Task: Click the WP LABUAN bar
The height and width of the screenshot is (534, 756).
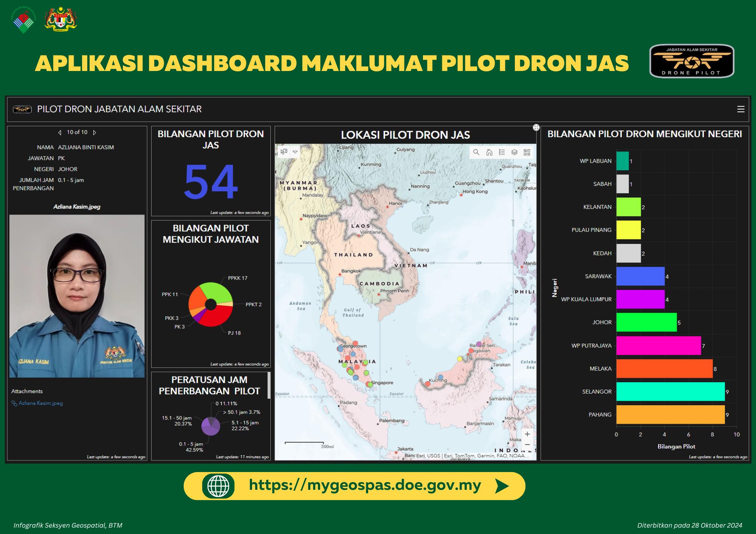Action: (x=623, y=161)
